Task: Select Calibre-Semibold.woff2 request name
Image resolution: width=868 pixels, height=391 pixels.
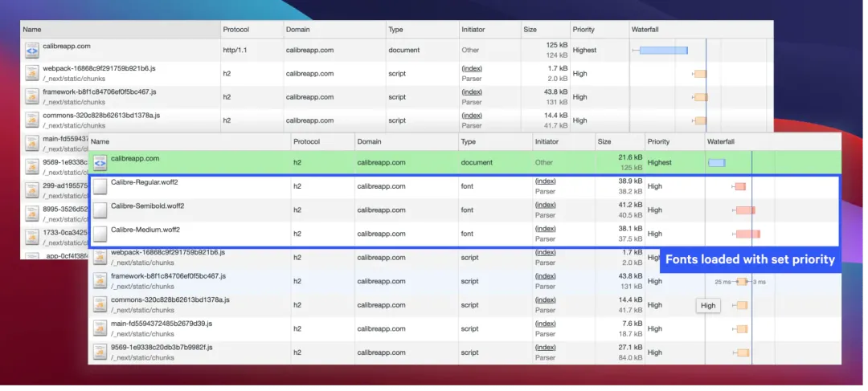Action: coord(148,206)
